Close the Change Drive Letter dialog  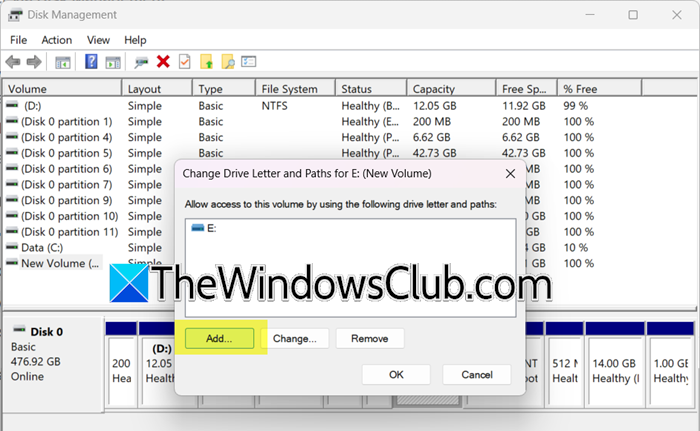(x=510, y=174)
